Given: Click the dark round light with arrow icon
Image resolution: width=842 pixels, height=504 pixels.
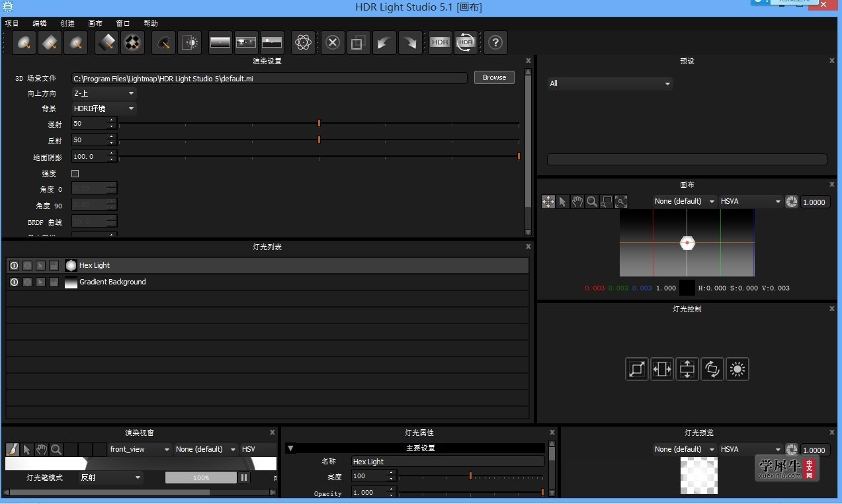Looking at the screenshot, I should [x=163, y=42].
